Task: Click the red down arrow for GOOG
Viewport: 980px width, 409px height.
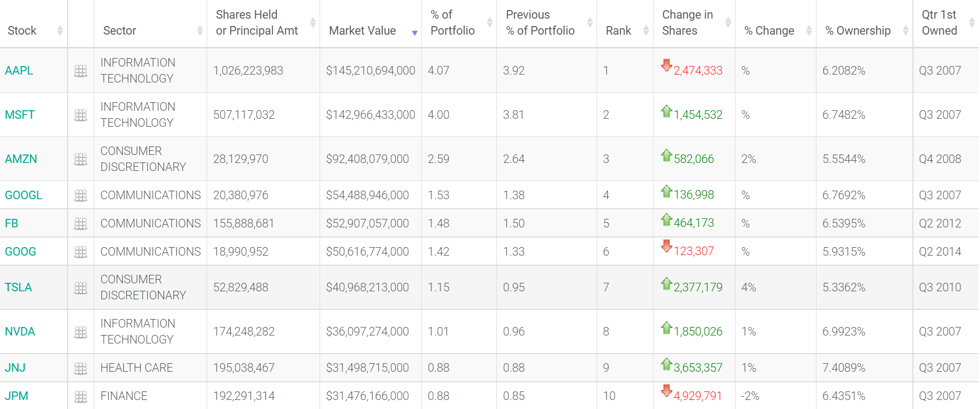Action: coord(666,246)
